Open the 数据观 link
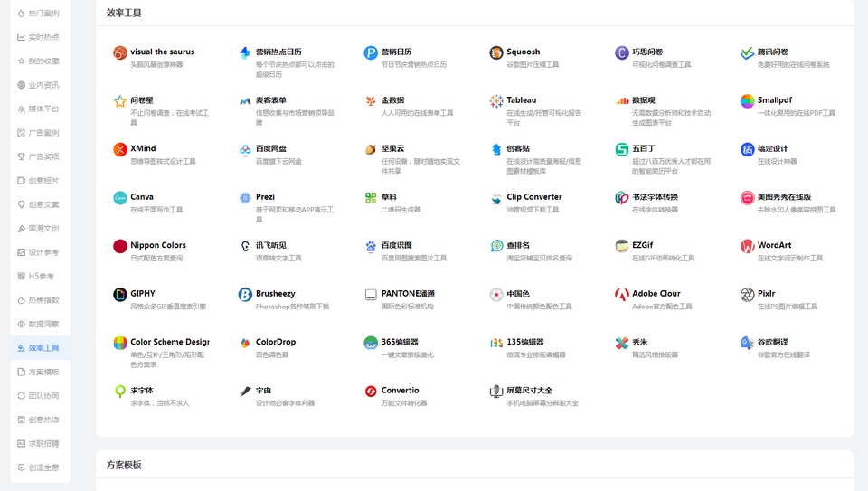868x491 pixels. click(643, 100)
